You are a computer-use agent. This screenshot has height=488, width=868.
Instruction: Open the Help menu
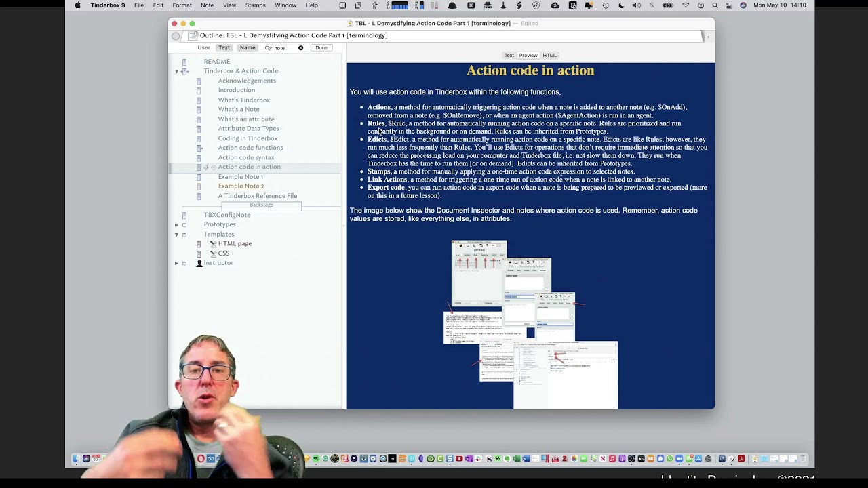311,5
